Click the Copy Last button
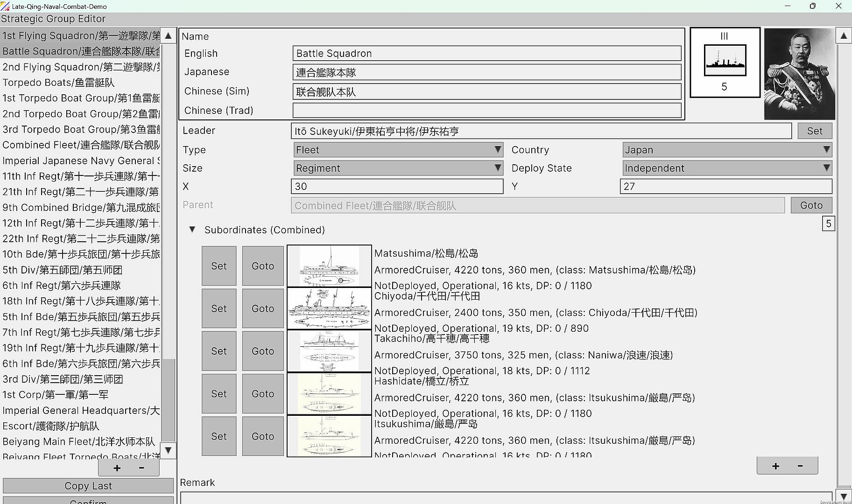The width and height of the screenshot is (852, 504). point(88,486)
